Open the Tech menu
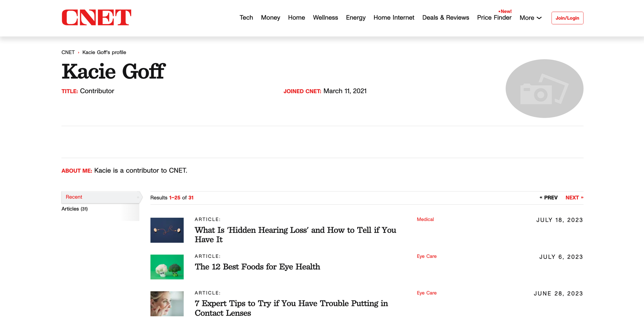This screenshot has height=325, width=644. [246, 17]
